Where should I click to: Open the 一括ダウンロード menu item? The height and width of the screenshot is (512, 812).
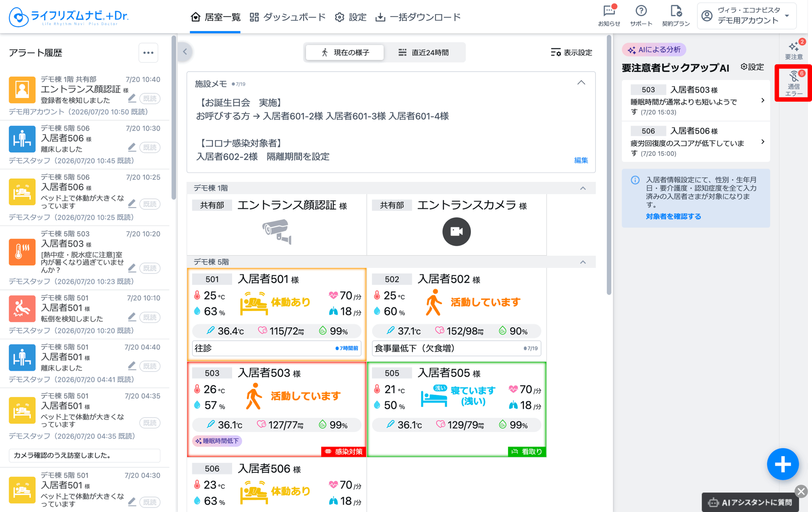point(418,17)
